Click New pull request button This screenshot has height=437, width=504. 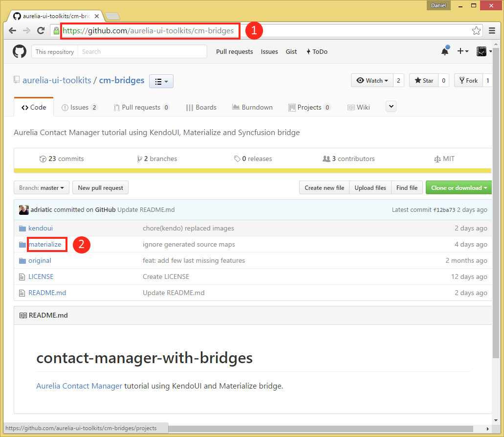[100, 187]
